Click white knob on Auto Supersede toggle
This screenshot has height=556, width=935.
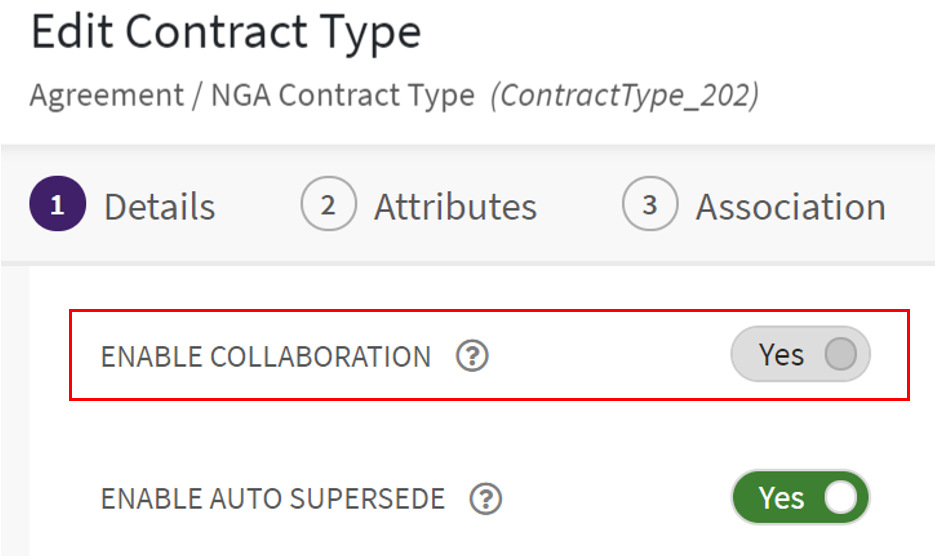(841, 498)
